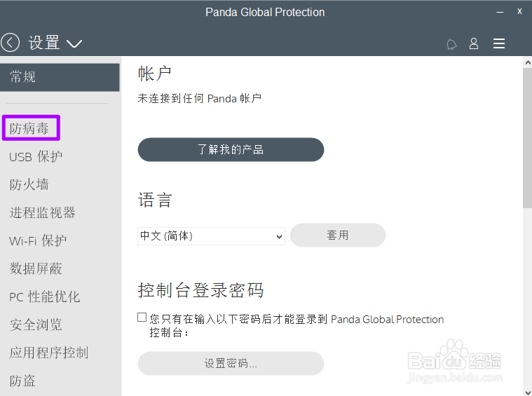This screenshot has height=396, width=532.
Task: Click the scrollbar up arrow
Action: point(528,62)
